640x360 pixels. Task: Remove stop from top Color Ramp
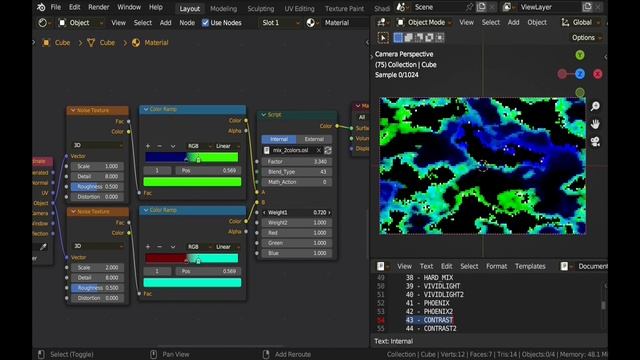tap(160, 146)
